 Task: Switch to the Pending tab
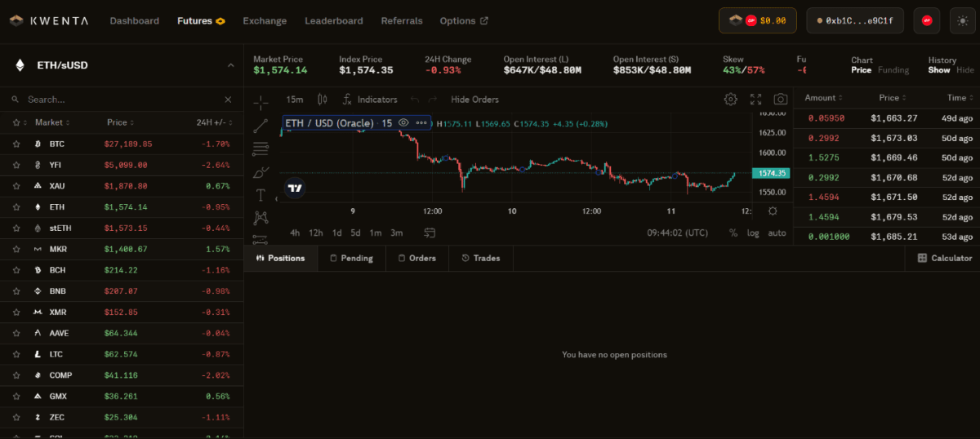click(x=351, y=258)
